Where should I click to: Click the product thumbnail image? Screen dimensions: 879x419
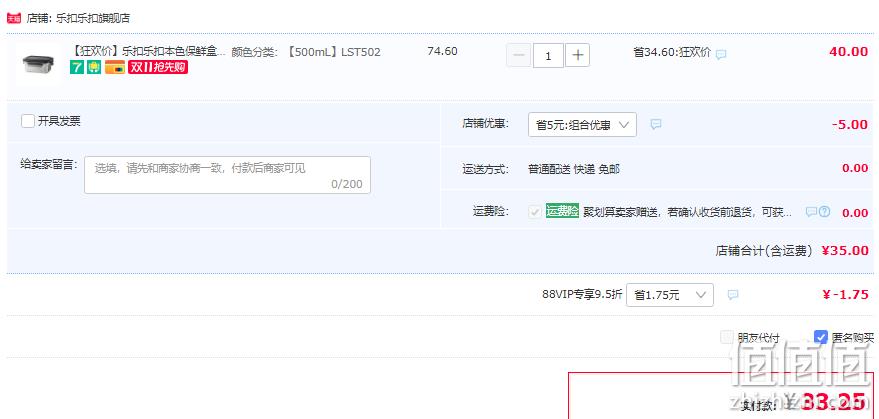pos(38,65)
